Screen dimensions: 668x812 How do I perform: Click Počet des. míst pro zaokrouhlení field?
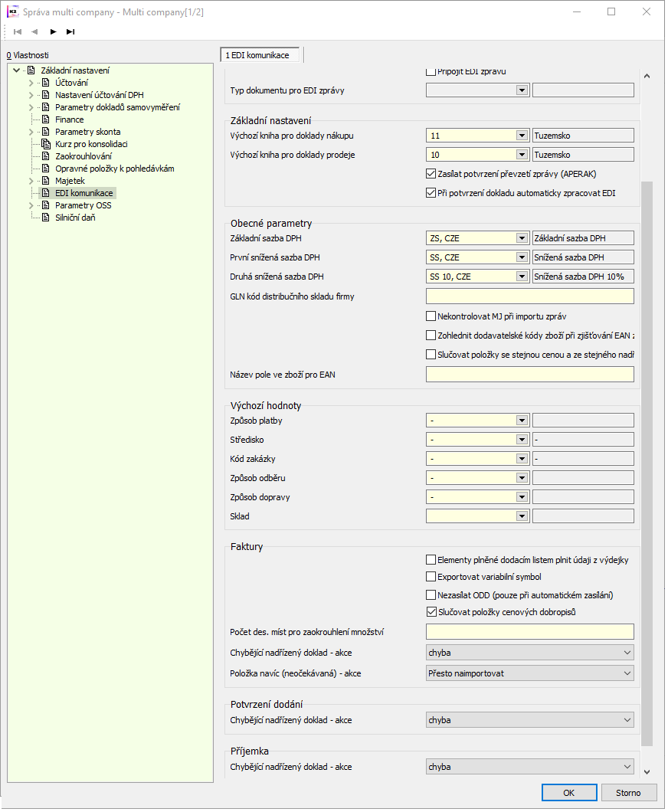click(530, 632)
